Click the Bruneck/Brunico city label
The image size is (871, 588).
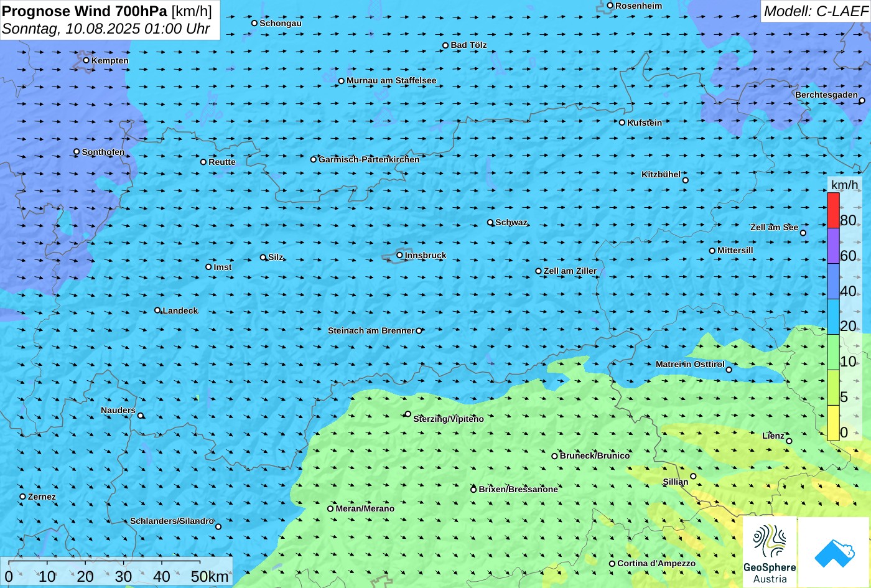pyautogui.click(x=595, y=455)
